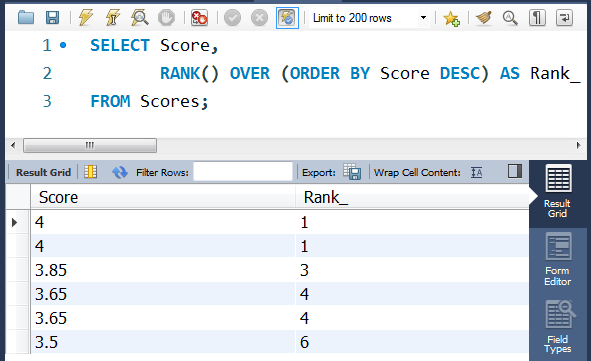
Task: Execute the query with the lightning bolt
Action: [x=86, y=18]
